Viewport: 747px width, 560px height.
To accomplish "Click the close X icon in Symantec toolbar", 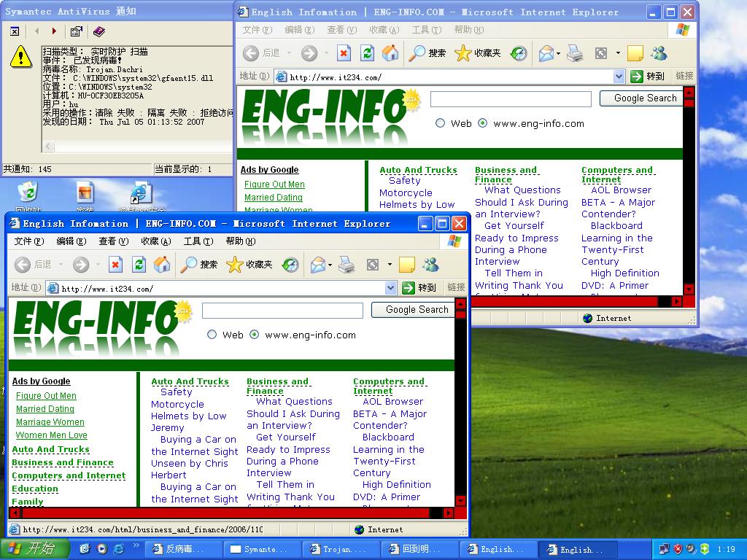I will point(15,31).
